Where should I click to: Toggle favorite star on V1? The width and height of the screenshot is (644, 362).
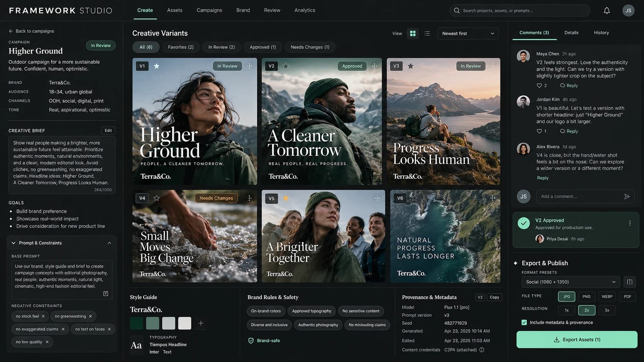point(156,66)
